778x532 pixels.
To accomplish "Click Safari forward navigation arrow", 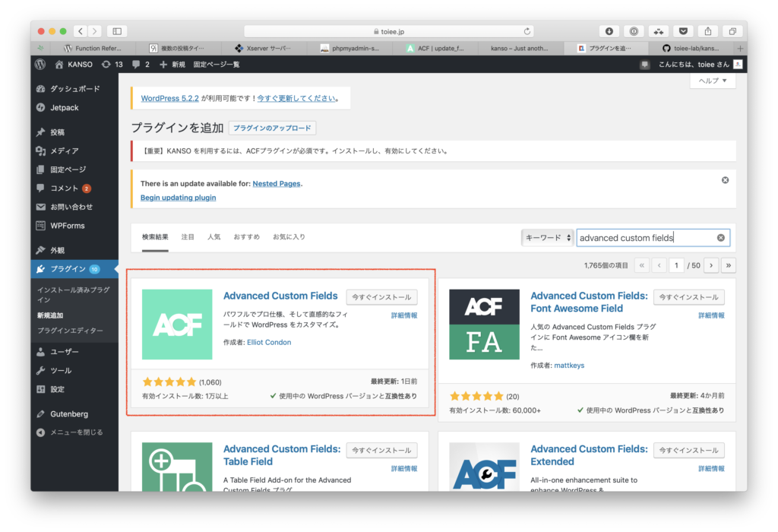I will pos(94,31).
